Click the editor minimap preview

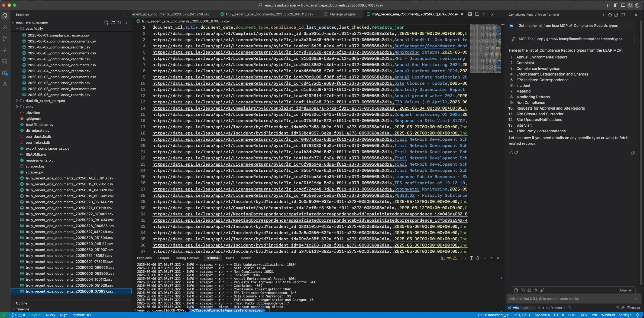[485, 48]
